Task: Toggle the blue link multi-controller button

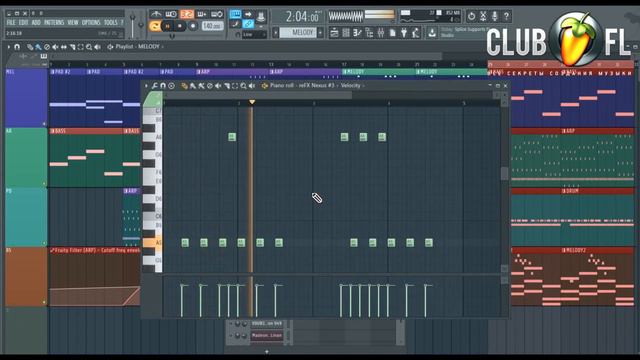Action: click(248, 24)
